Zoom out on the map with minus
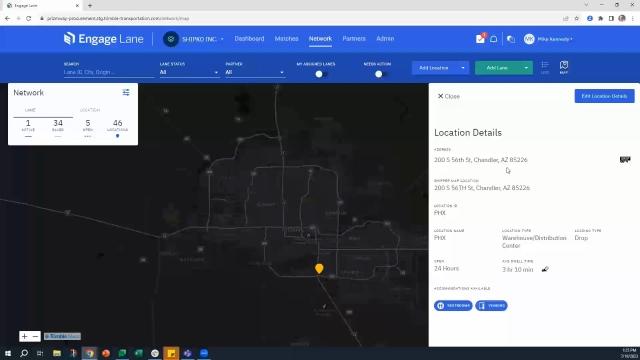 [x=36, y=336]
